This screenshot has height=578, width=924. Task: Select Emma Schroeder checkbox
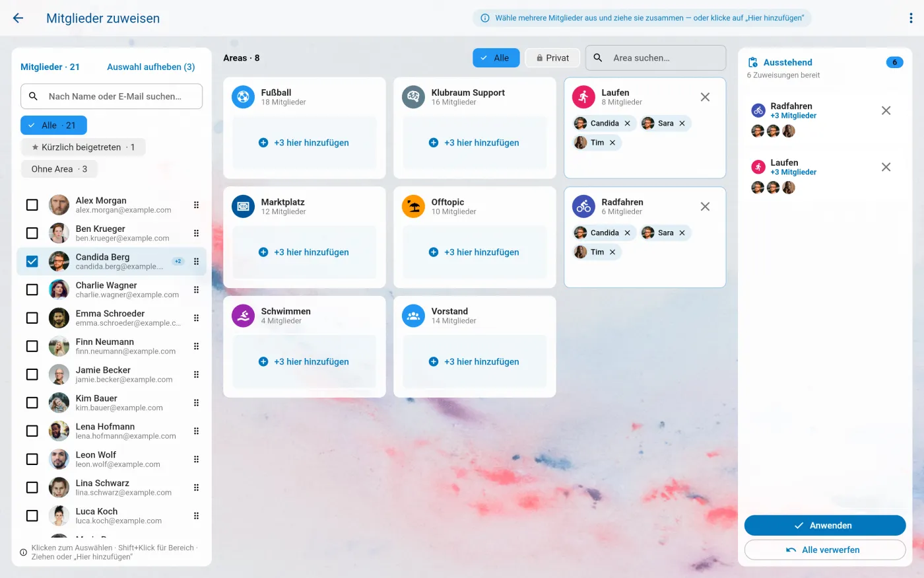pyautogui.click(x=32, y=318)
